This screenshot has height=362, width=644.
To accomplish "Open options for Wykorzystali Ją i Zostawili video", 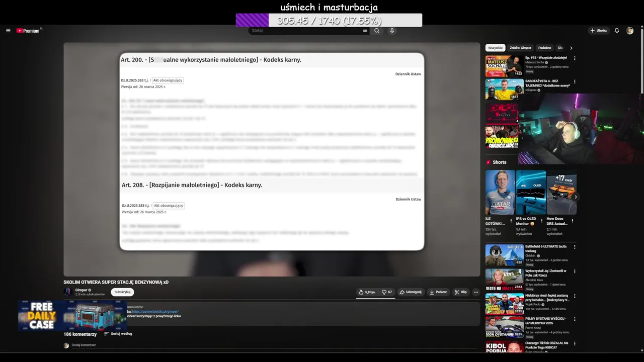I will [x=575, y=271].
